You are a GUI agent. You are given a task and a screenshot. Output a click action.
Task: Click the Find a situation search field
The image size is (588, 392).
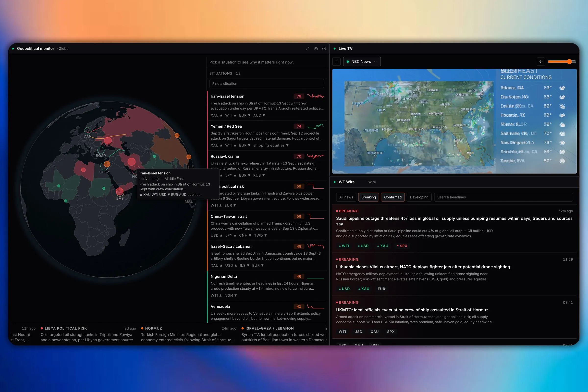[267, 84]
